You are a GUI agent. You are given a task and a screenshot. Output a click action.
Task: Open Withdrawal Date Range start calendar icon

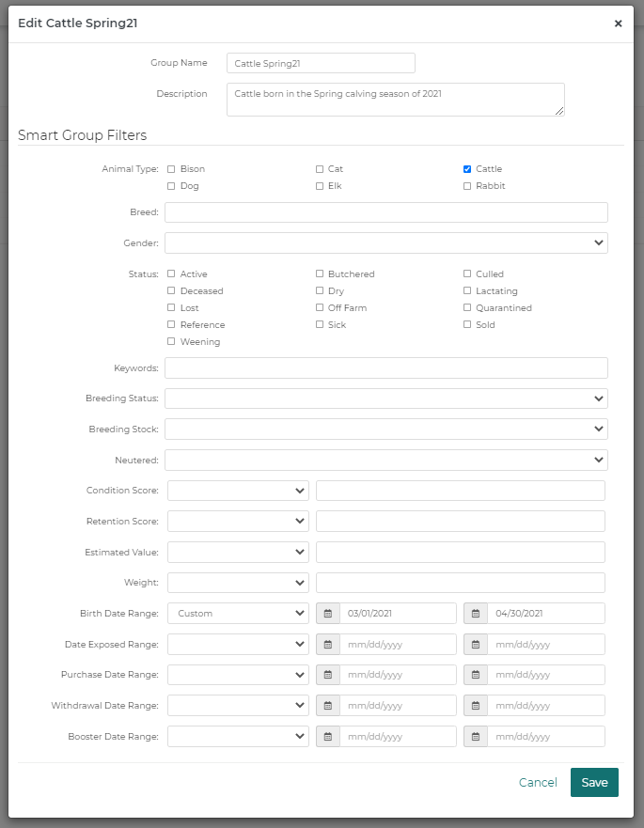[328, 706]
